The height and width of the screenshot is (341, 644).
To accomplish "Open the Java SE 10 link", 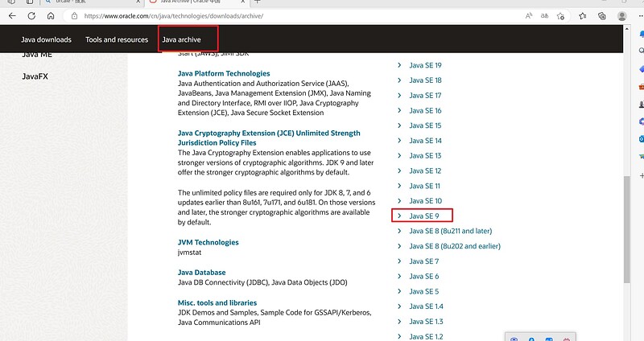I will click(426, 201).
